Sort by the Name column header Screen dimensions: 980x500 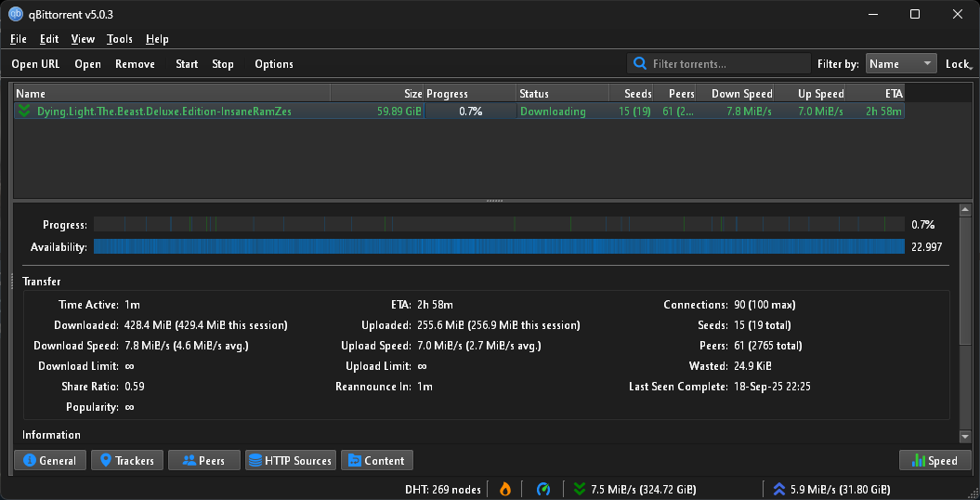(x=172, y=94)
